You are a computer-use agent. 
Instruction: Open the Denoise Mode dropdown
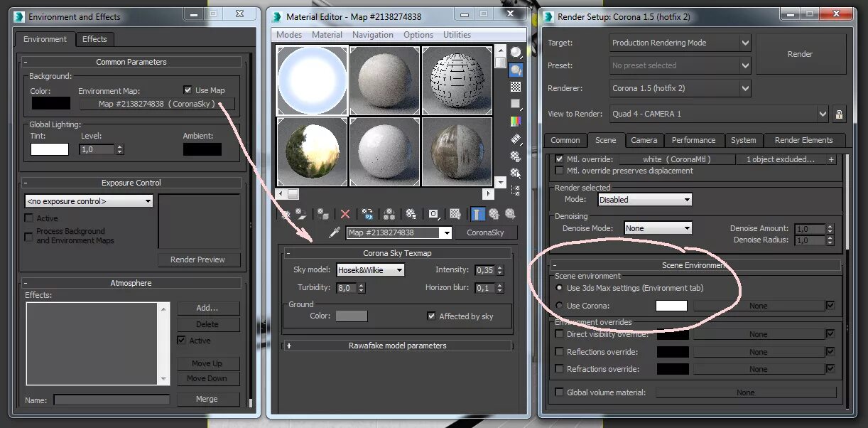coord(658,228)
